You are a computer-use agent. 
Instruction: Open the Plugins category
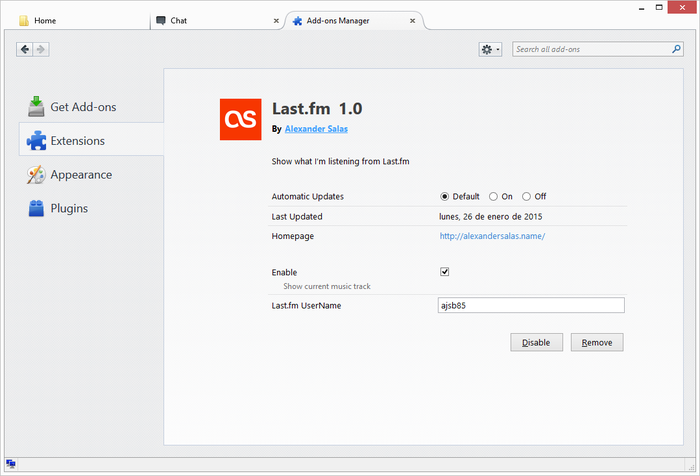tap(91, 209)
